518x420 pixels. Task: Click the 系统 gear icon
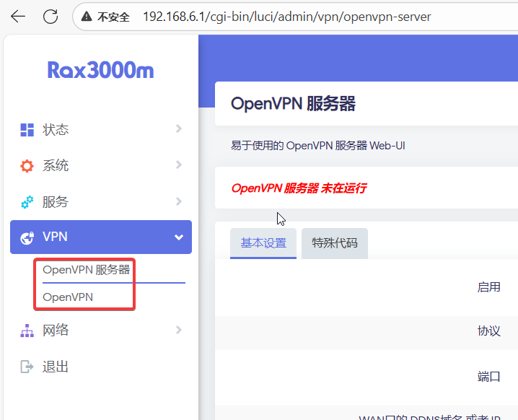pos(27,166)
